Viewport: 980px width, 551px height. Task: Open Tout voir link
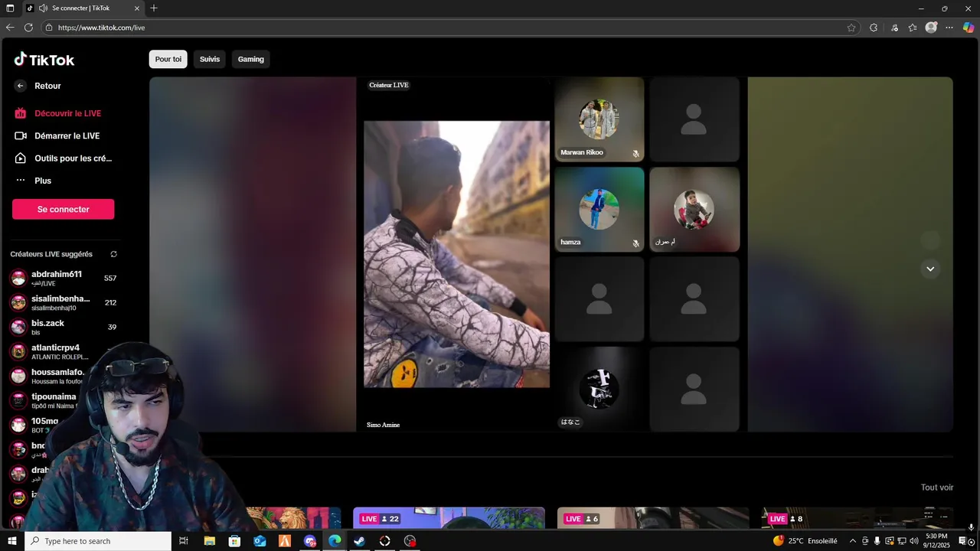tap(937, 487)
